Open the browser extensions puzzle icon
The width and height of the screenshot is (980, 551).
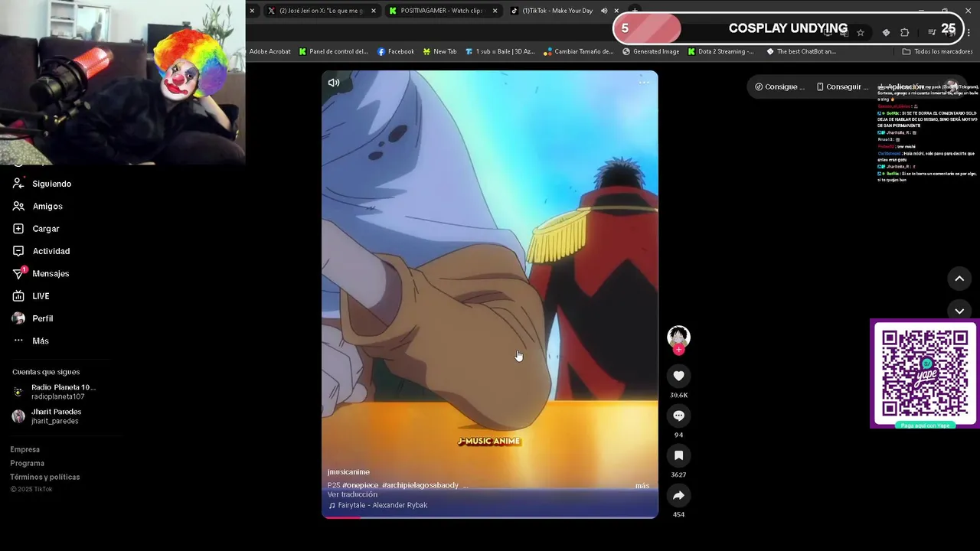click(904, 32)
